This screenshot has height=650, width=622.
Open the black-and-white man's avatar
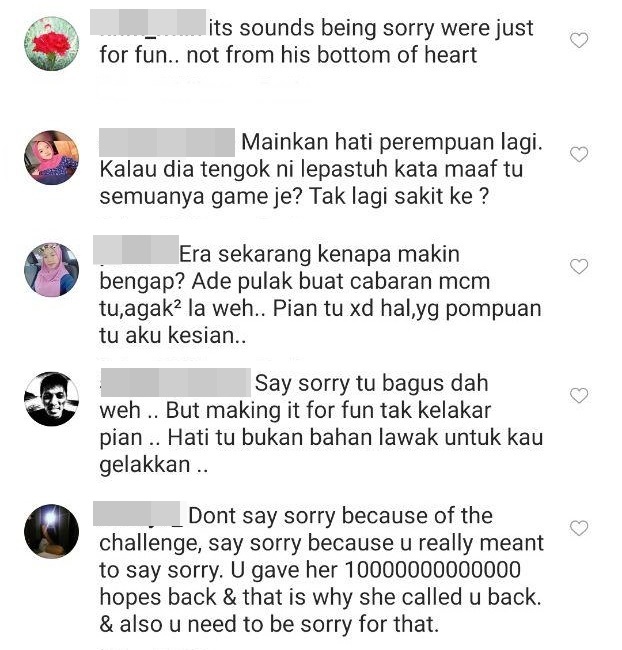point(51,399)
